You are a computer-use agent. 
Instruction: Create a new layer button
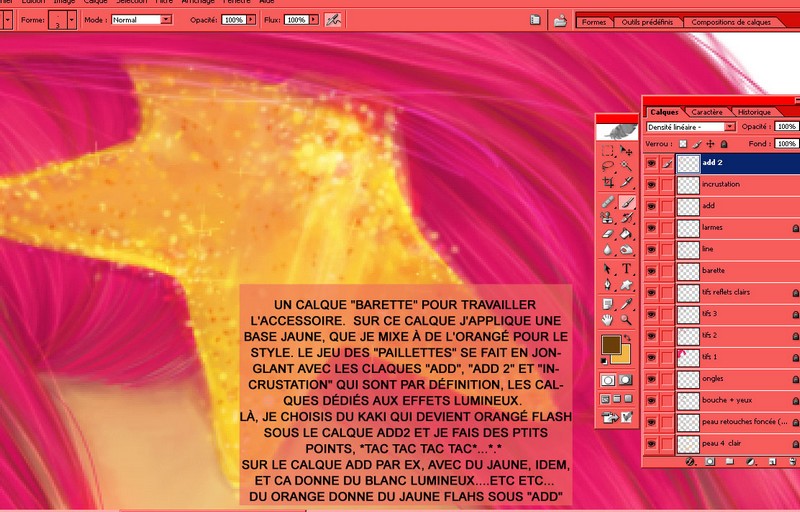click(772, 462)
